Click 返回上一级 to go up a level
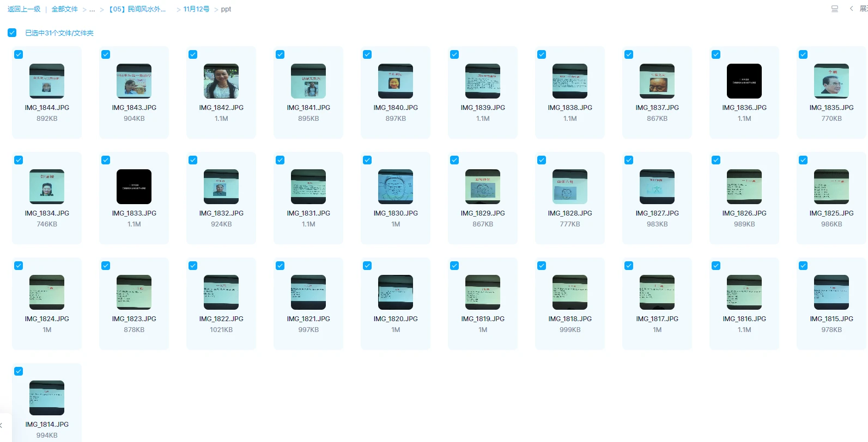 (24, 9)
